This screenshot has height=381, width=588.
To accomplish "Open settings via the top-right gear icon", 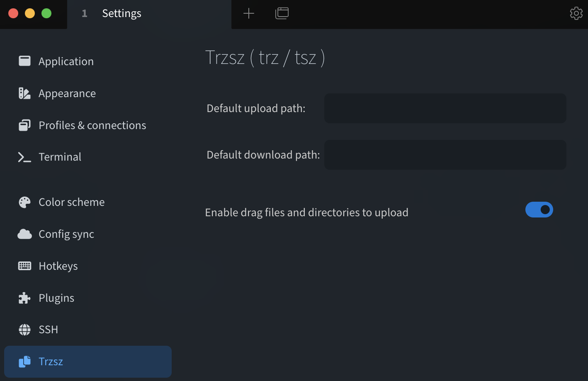I will (576, 13).
